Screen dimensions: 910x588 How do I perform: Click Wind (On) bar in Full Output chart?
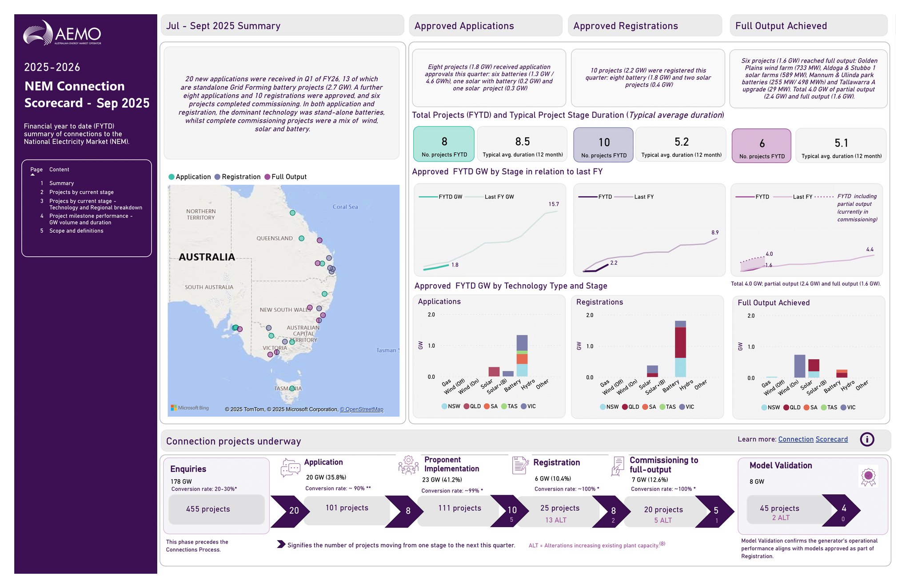point(800,366)
